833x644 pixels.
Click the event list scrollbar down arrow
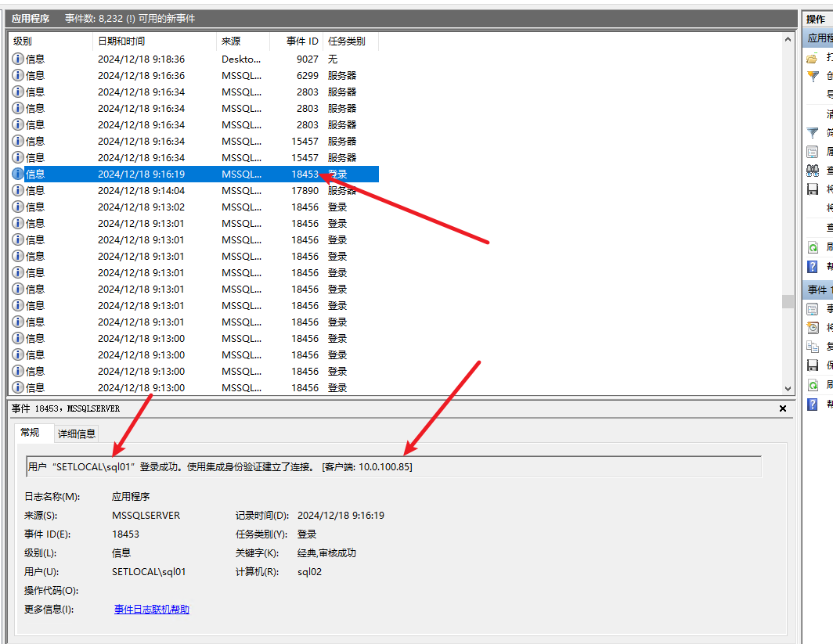coord(788,388)
